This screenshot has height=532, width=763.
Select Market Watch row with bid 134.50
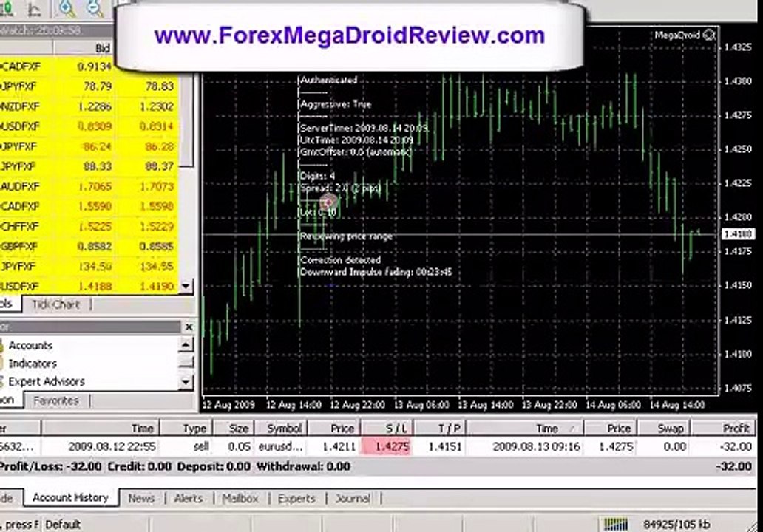(89, 267)
